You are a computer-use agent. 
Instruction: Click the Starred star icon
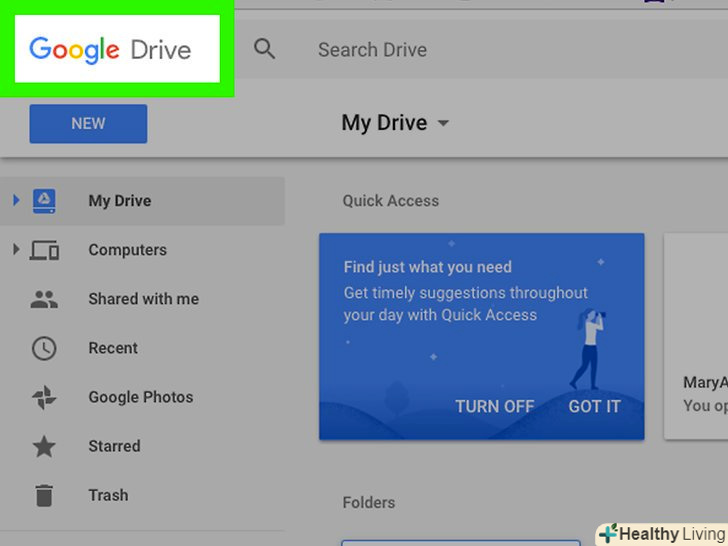(44, 446)
